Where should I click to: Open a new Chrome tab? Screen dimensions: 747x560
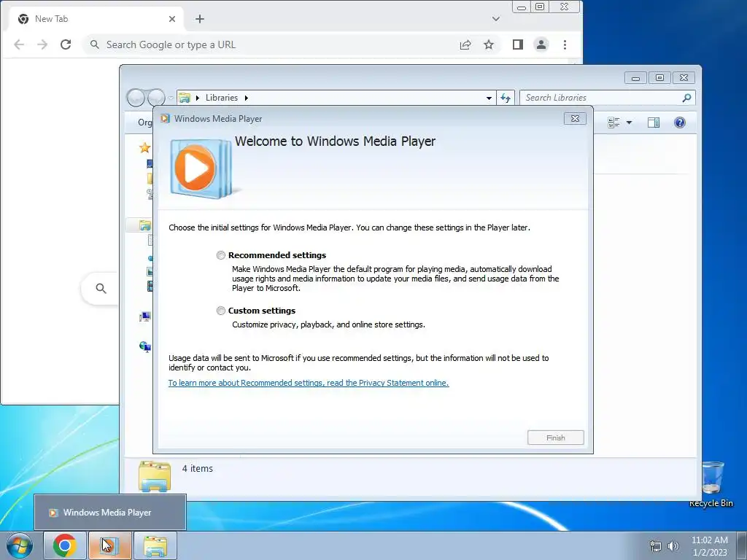pos(200,19)
